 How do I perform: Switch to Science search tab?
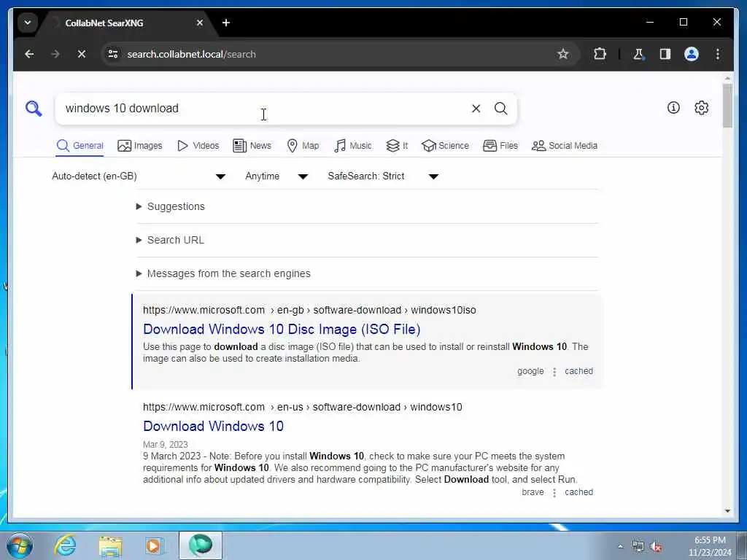446,146
